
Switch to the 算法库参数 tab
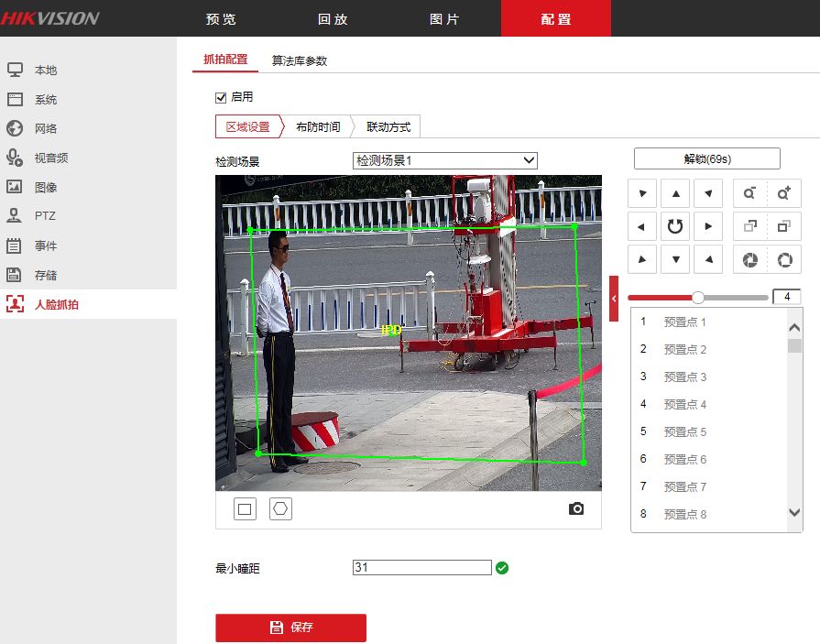click(x=299, y=61)
